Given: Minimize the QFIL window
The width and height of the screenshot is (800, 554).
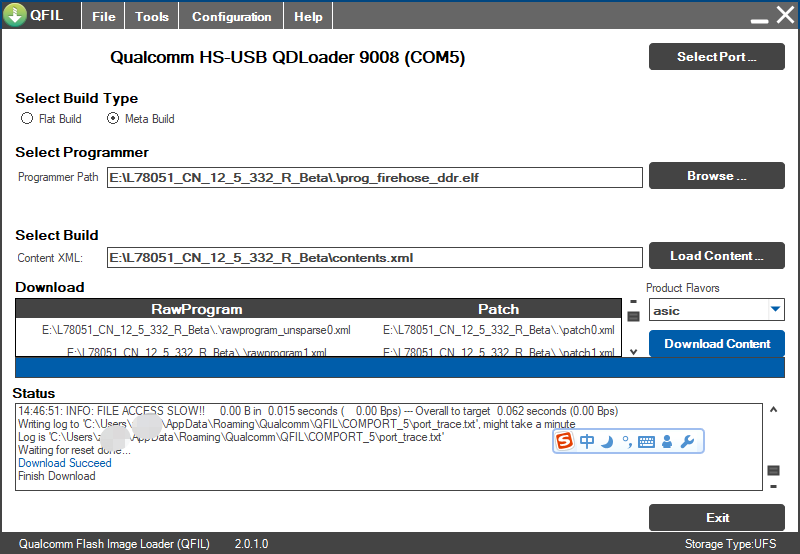Looking at the screenshot, I should click(760, 20).
